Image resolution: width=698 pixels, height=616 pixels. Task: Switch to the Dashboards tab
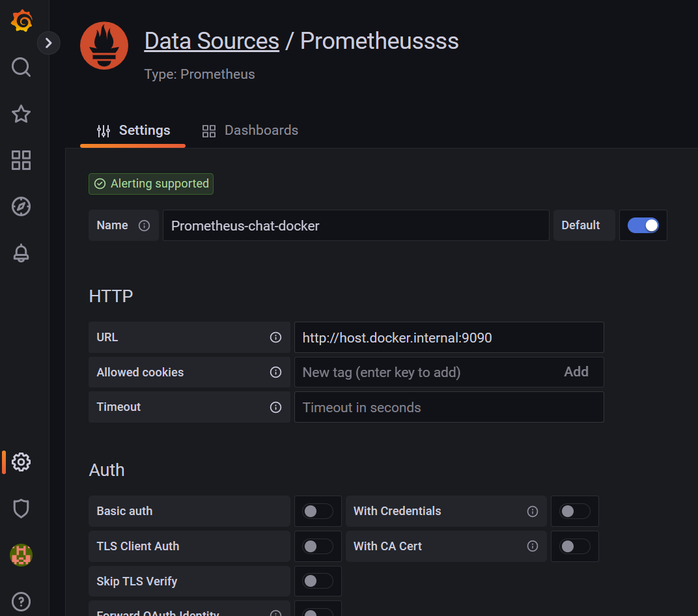click(250, 131)
